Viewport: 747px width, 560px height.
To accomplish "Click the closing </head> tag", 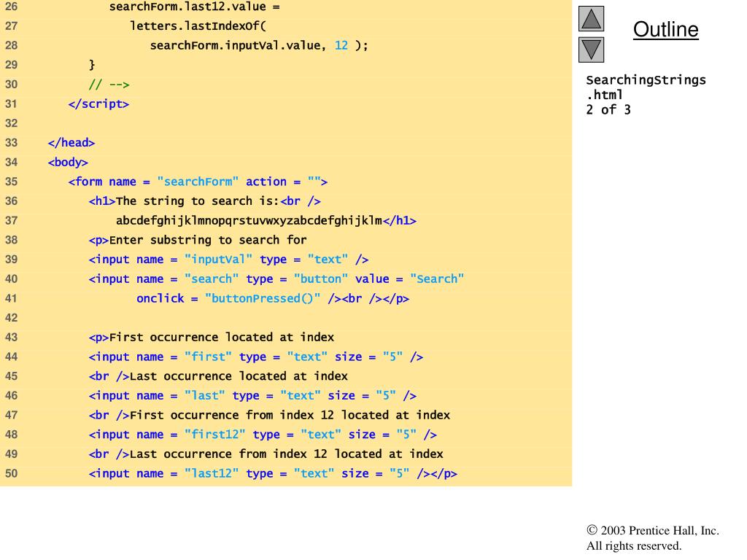I will pos(71,142).
